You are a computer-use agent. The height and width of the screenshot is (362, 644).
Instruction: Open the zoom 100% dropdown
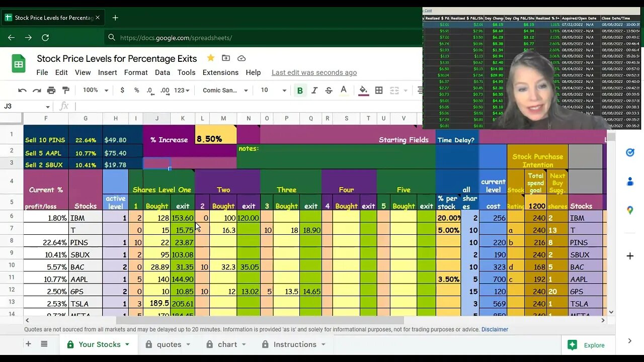click(96, 90)
